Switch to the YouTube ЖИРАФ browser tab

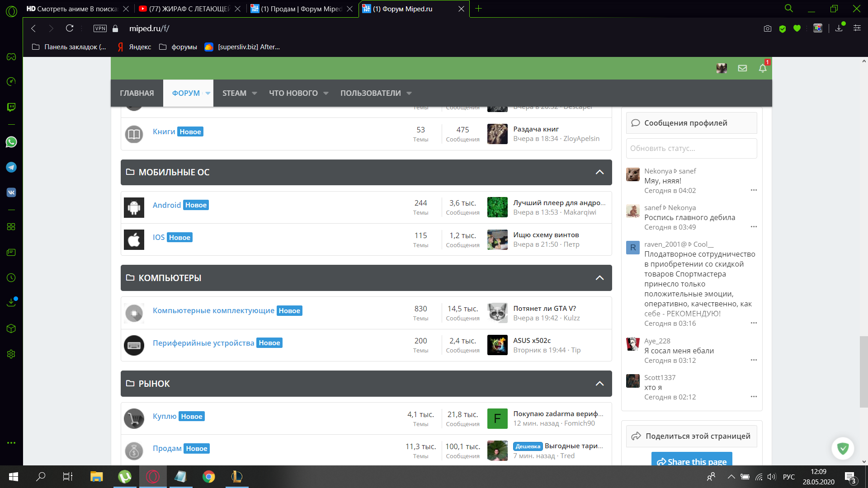coord(189,9)
